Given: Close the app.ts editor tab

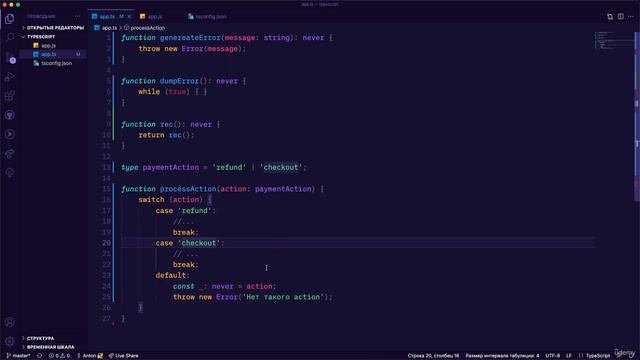Looking at the screenshot, I should point(129,16).
